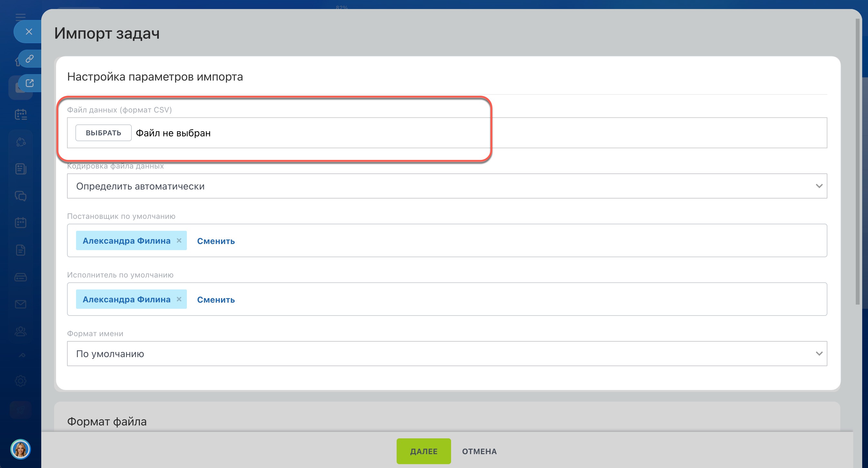868x468 pixels.
Task: Open the settings gear in sidebar
Action: pyautogui.click(x=21, y=381)
